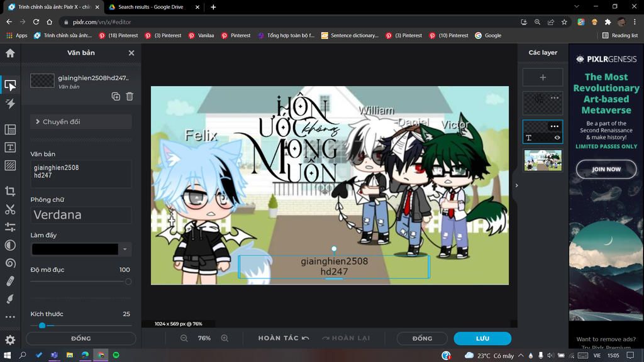Click ĐÓNG button in left panel
The width and height of the screenshot is (644, 362).
pyautogui.click(x=81, y=339)
